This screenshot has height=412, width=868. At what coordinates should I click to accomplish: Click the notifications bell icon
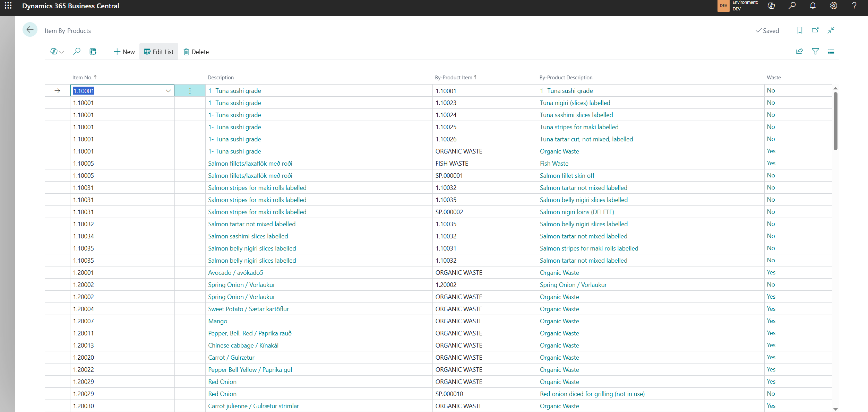[x=813, y=6]
